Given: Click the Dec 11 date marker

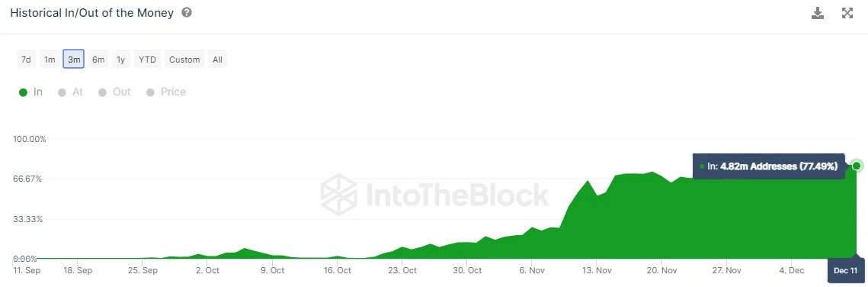Looking at the screenshot, I should (x=845, y=270).
